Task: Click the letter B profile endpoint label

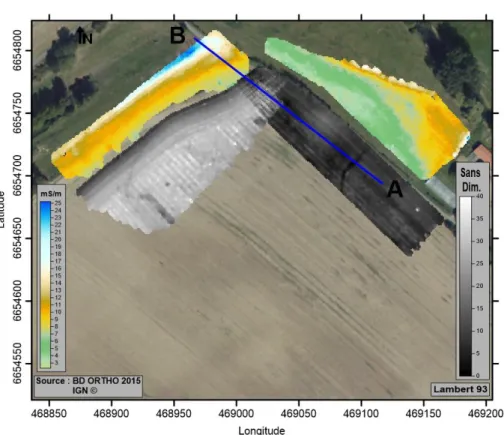Action: tap(177, 36)
